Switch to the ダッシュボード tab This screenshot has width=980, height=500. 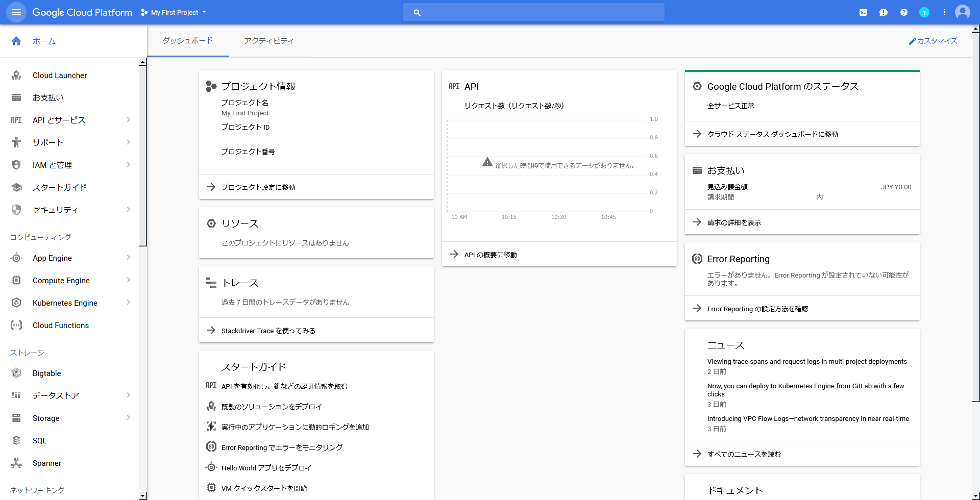click(188, 41)
